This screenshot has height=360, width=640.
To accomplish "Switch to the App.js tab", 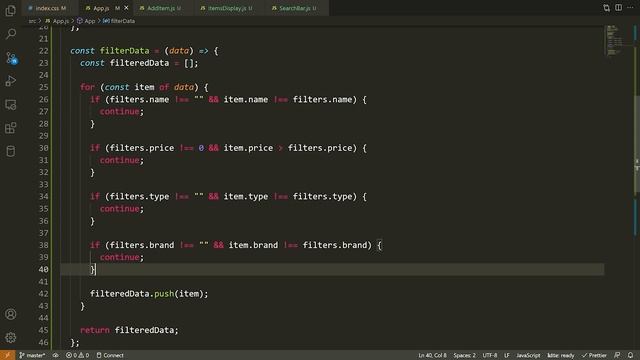I will tap(101, 8).
